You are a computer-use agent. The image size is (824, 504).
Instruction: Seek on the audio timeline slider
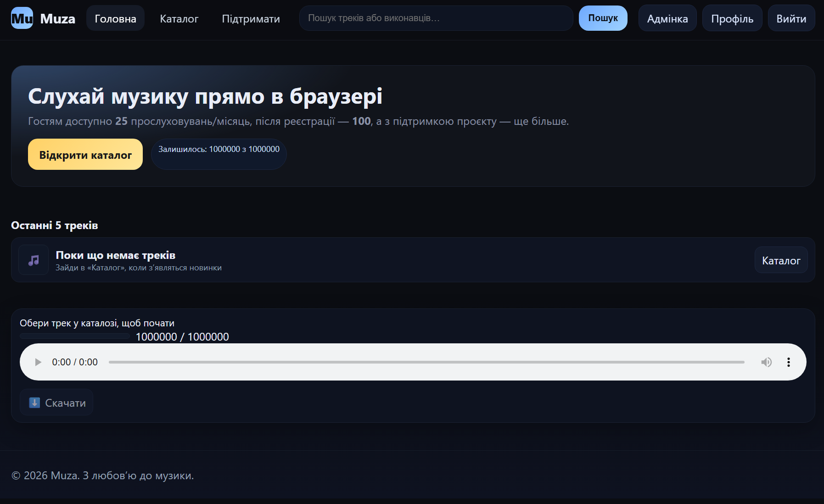point(426,362)
